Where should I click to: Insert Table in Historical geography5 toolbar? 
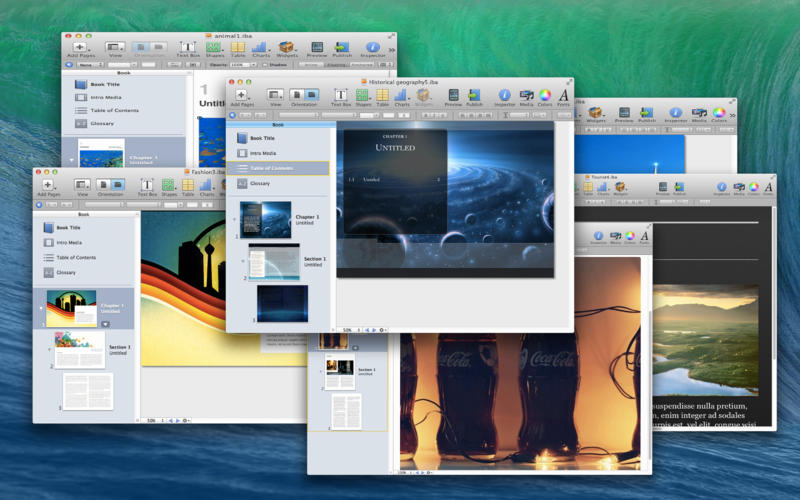pos(382,96)
